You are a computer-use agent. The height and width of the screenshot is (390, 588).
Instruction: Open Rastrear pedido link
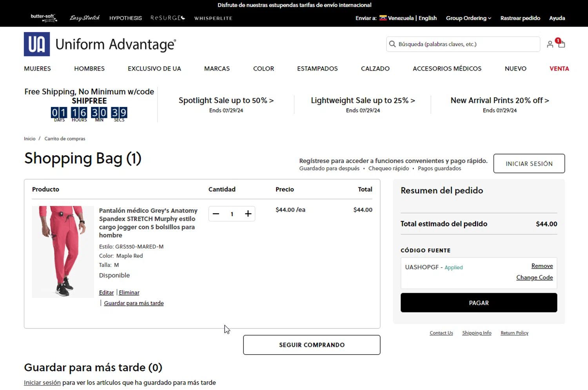click(x=520, y=18)
